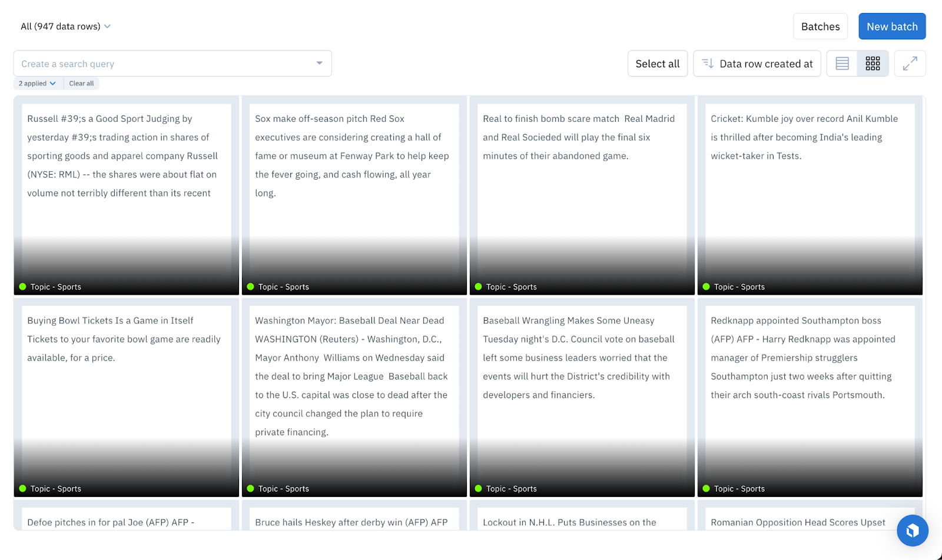Screen dimensions: 942x560
Task: Click Select all button
Action: pos(657,64)
